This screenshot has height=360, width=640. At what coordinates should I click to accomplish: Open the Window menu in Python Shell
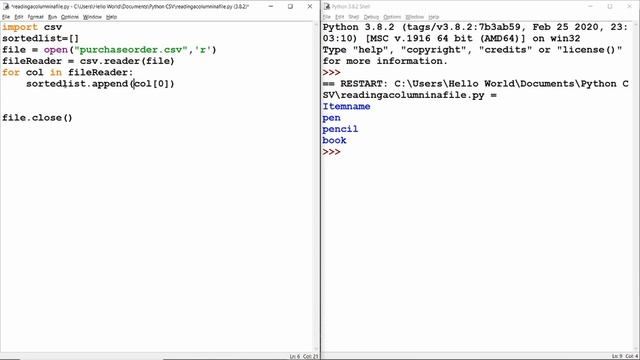(414, 17)
